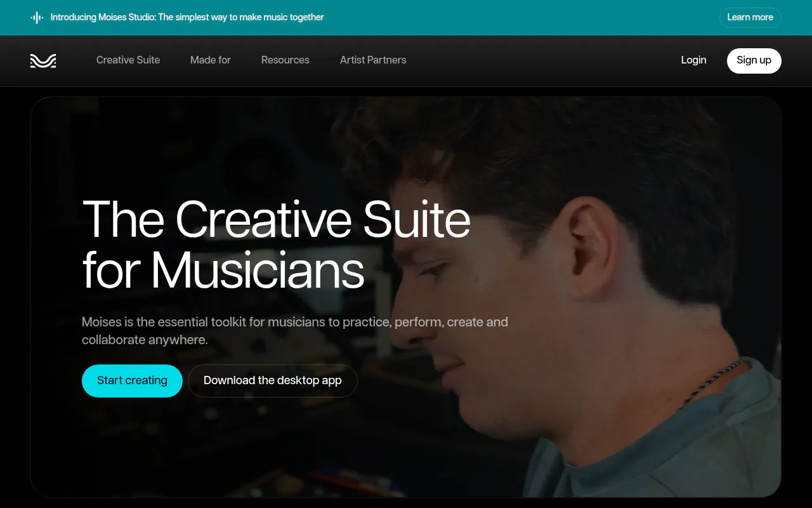Click the Start creating button
Viewport: 812px width, 508px height.
click(x=132, y=381)
